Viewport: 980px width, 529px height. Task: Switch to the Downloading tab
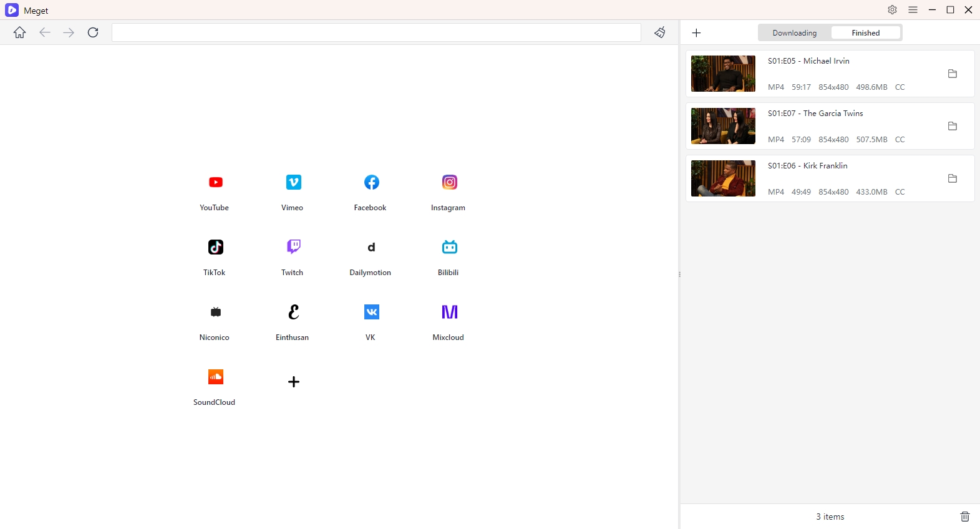[795, 33]
